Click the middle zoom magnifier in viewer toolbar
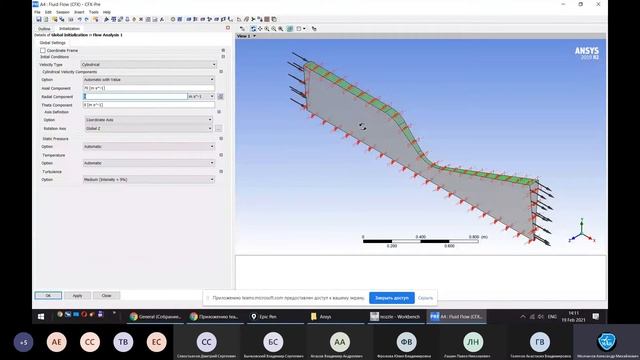This screenshot has height=360, width=640. coord(274,29)
